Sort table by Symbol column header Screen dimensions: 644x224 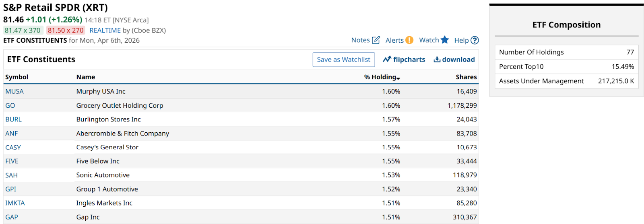click(x=17, y=77)
